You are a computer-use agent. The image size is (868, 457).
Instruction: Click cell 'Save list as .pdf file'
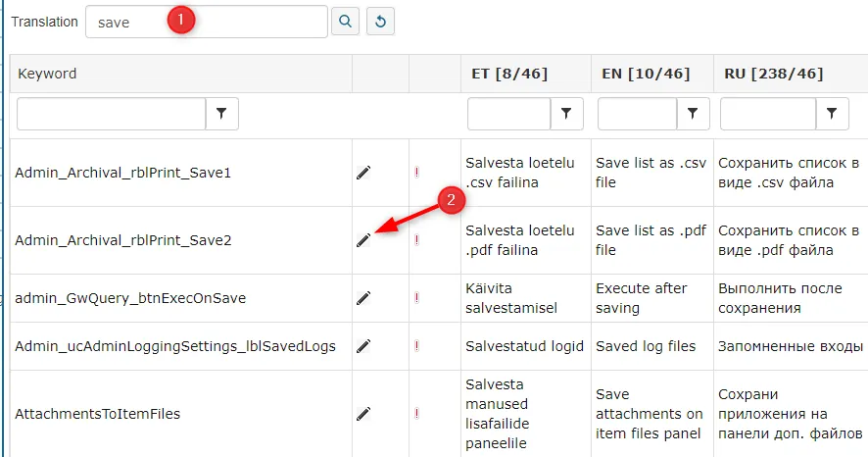click(x=652, y=240)
